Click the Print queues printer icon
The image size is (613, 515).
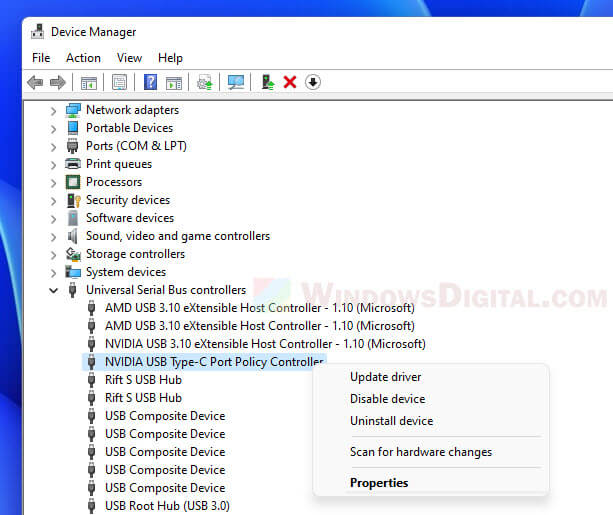pyautogui.click(x=73, y=164)
